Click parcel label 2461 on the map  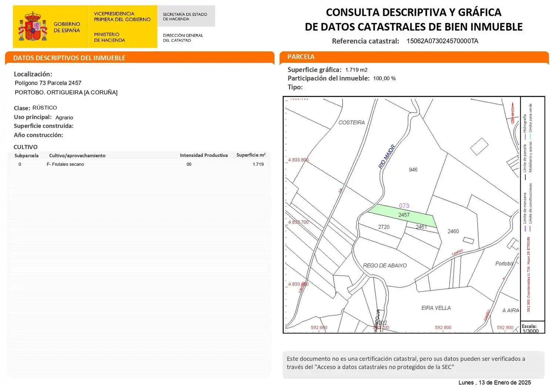coord(421,227)
